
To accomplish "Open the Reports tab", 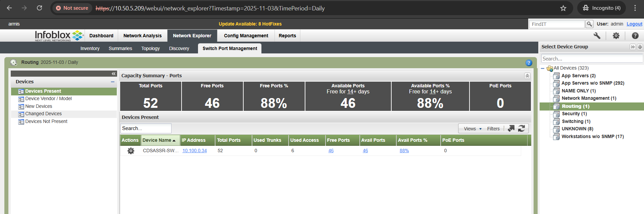I will (x=287, y=36).
